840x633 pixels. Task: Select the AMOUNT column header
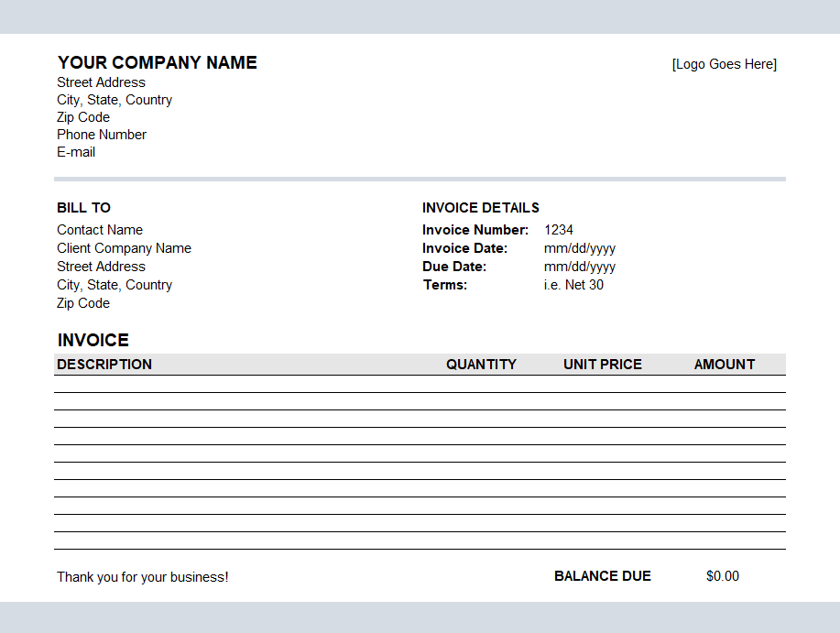724,365
